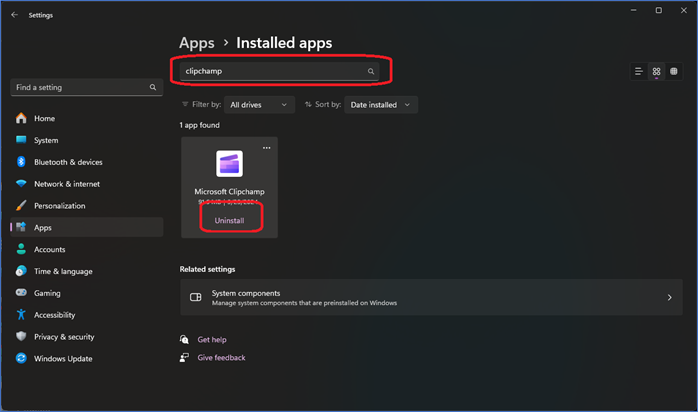Click the search magnifier in app search box
The height and width of the screenshot is (412, 698).
click(x=370, y=71)
